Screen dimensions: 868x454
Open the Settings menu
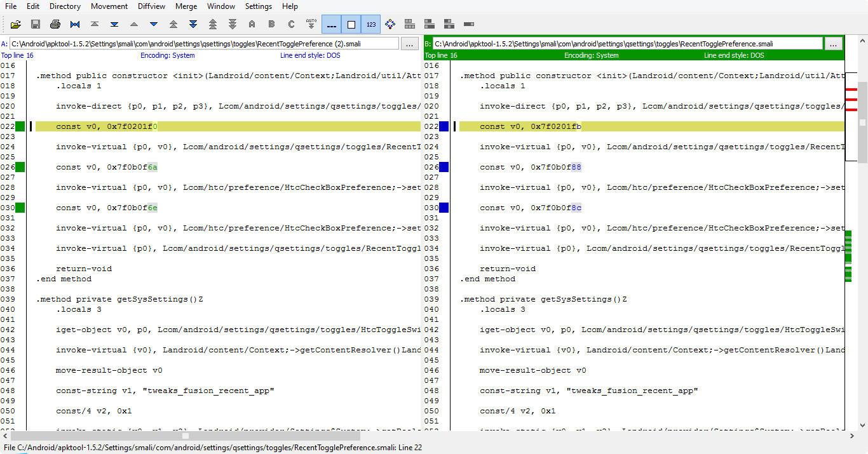click(x=259, y=6)
